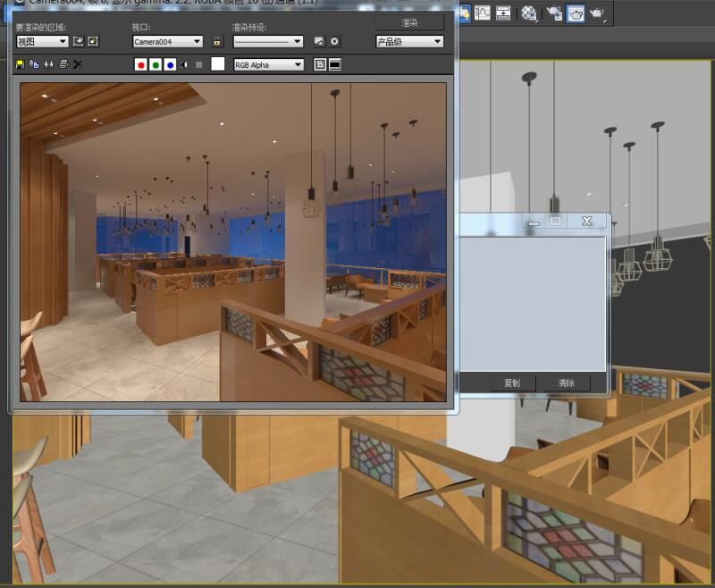
Task: Click inside the small dialog's empty list area
Action: click(533, 304)
